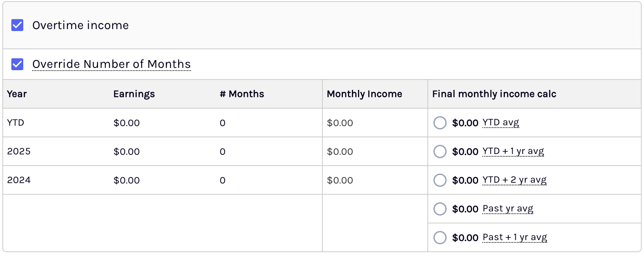Select the YTD avg radio option

tap(440, 123)
